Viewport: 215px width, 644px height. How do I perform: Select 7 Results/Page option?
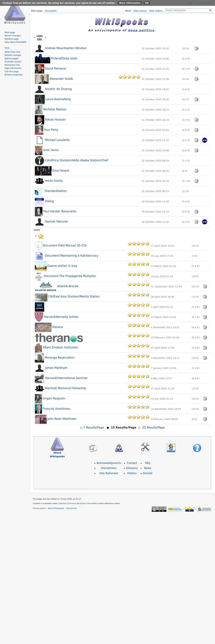[94, 427]
